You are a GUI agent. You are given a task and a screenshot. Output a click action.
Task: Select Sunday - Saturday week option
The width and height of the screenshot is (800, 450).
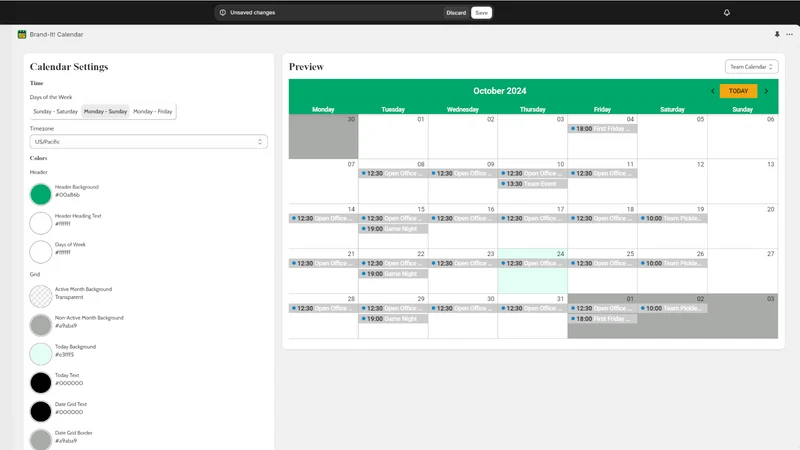click(55, 111)
